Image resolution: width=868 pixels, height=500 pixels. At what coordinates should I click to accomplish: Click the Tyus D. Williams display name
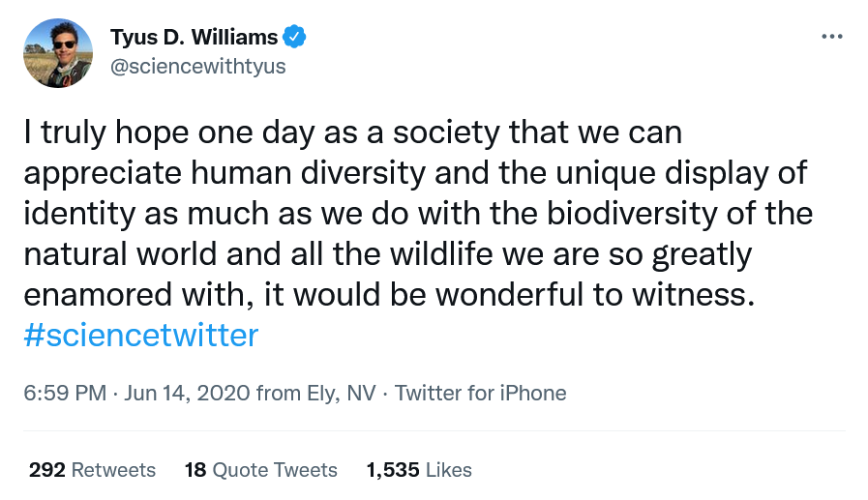click(x=195, y=38)
